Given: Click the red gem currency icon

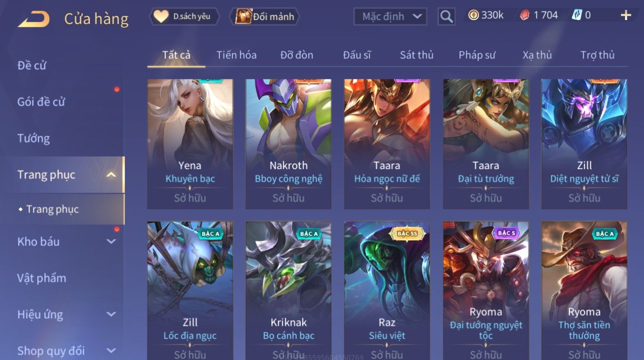Looking at the screenshot, I should (525, 15).
